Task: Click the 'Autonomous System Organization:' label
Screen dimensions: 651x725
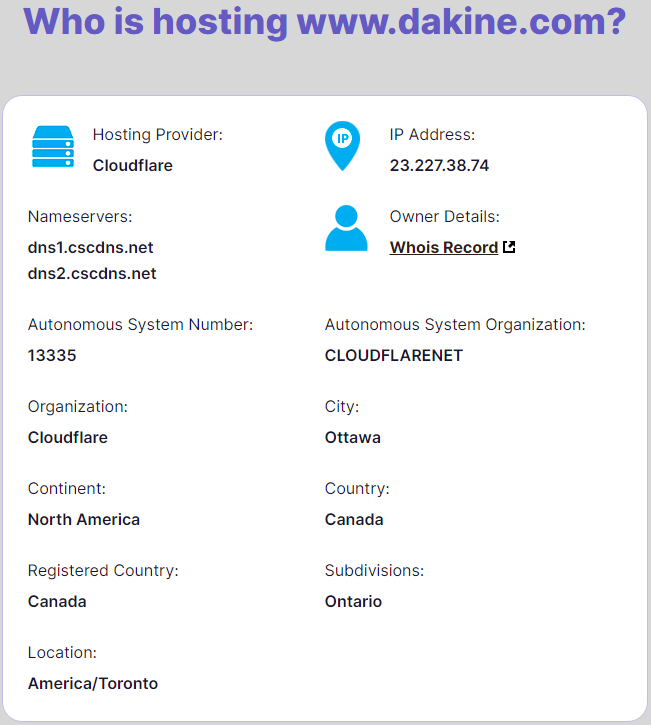Action: coord(455,325)
